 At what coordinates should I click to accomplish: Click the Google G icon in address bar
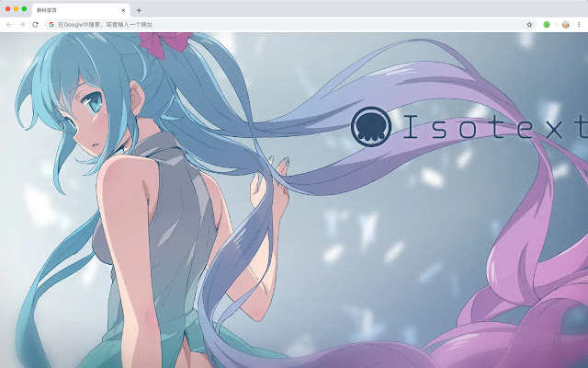51,25
